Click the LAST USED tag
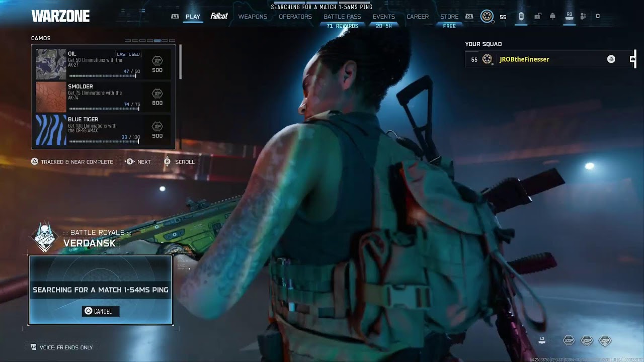Viewport: 644px width, 362px height. click(128, 54)
